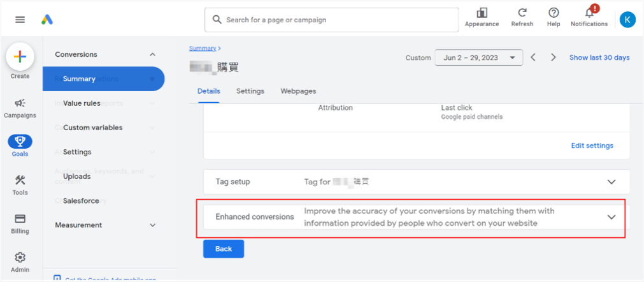The width and height of the screenshot is (644, 282).
Task: Click the Create plus button
Action: click(20, 57)
